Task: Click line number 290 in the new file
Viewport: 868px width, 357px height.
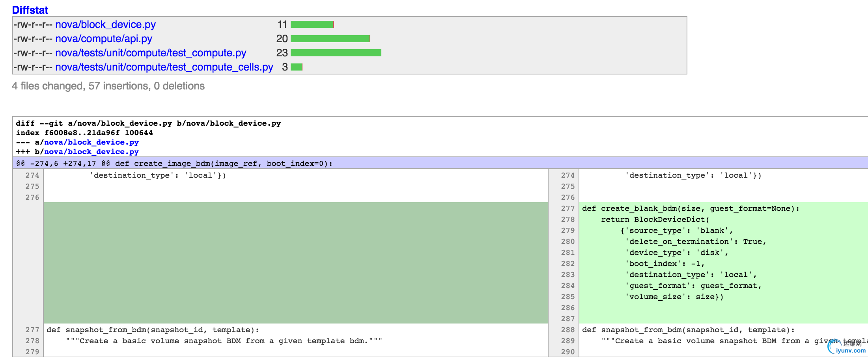Action: (x=568, y=352)
